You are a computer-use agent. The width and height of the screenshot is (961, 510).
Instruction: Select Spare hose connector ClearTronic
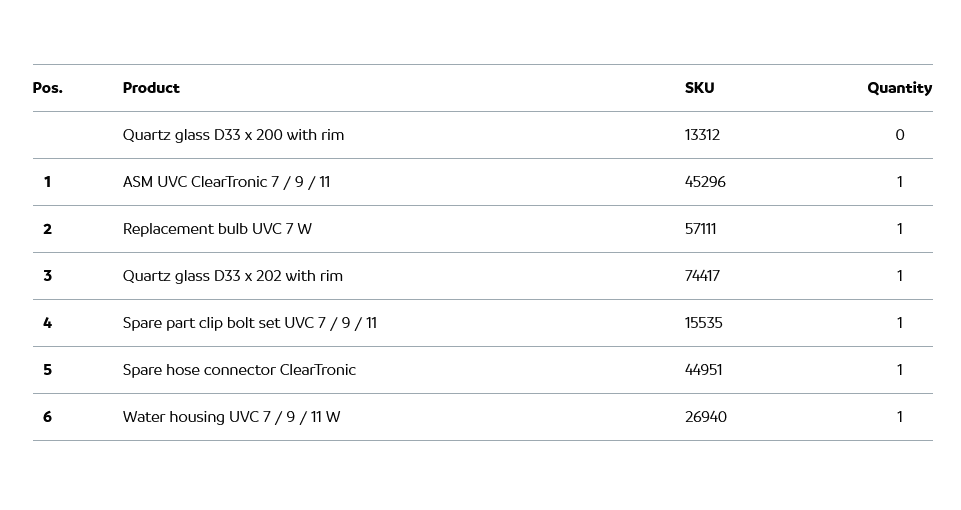pyautogui.click(x=239, y=370)
